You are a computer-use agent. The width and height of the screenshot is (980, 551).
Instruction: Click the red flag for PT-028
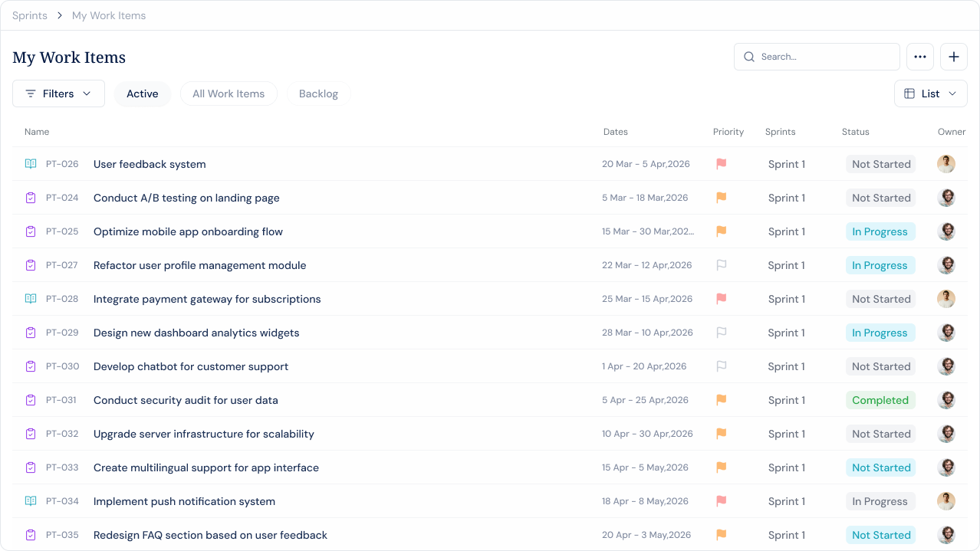click(x=721, y=299)
